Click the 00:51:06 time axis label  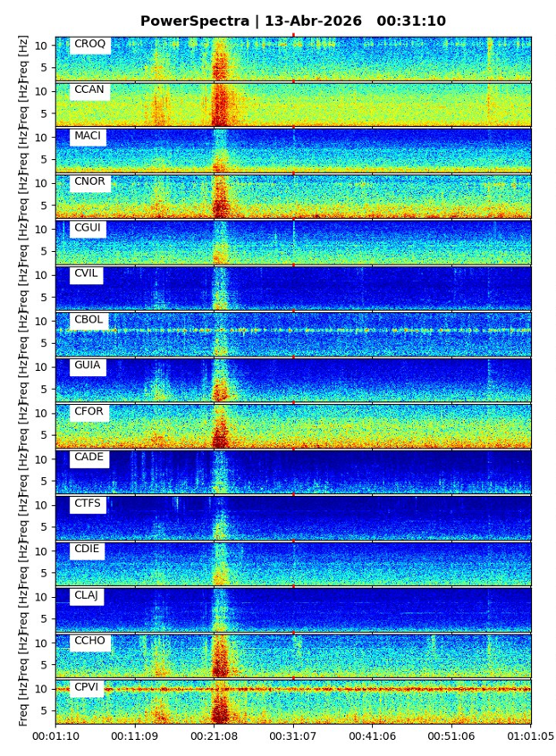click(451, 737)
